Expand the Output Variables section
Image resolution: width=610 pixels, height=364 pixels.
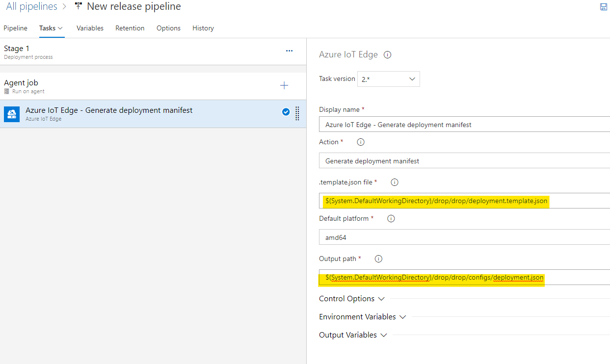point(353,335)
